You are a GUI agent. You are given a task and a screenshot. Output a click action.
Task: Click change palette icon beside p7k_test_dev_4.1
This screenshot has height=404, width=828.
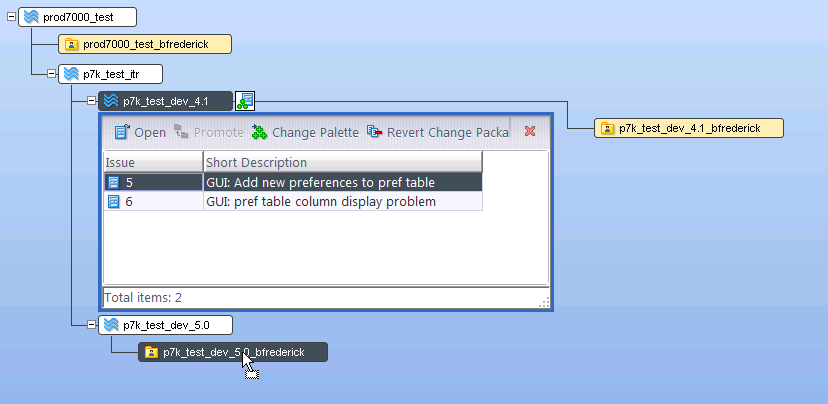point(245,101)
